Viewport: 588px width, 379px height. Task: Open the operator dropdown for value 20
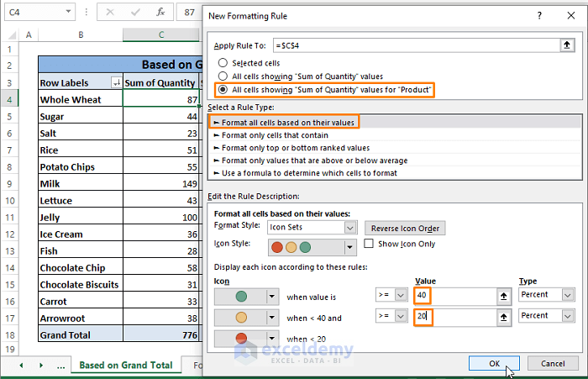click(401, 316)
